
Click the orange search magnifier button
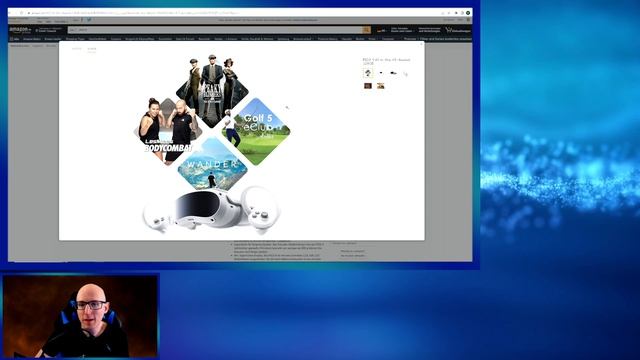(367, 30)
